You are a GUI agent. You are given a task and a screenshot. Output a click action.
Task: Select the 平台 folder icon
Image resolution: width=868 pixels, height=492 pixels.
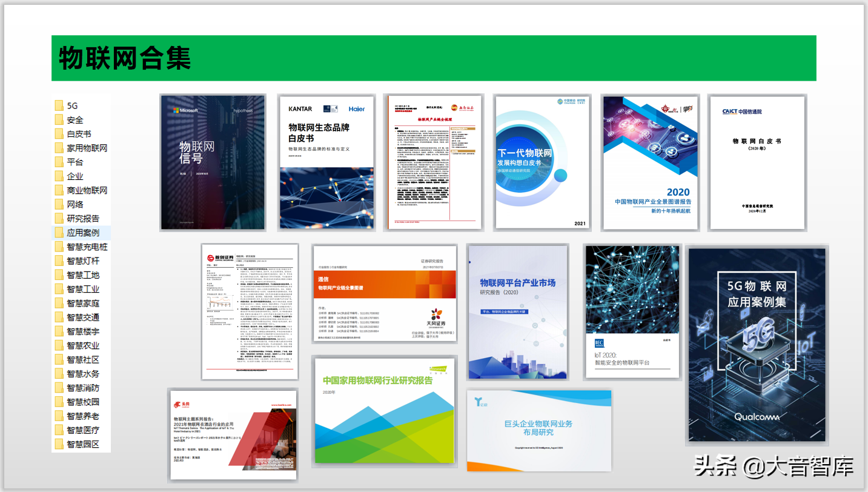59,162
